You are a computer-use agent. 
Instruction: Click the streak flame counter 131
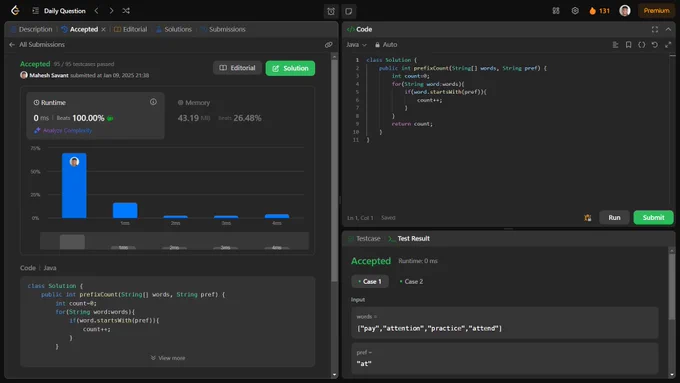[599, 11]
